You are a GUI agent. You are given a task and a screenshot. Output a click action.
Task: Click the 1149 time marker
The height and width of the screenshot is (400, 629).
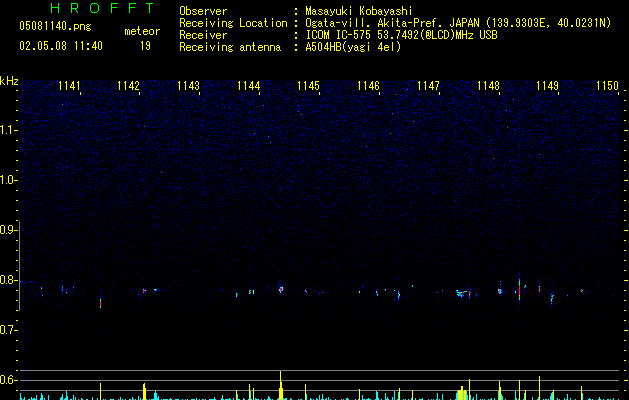[x=548, y=86]
